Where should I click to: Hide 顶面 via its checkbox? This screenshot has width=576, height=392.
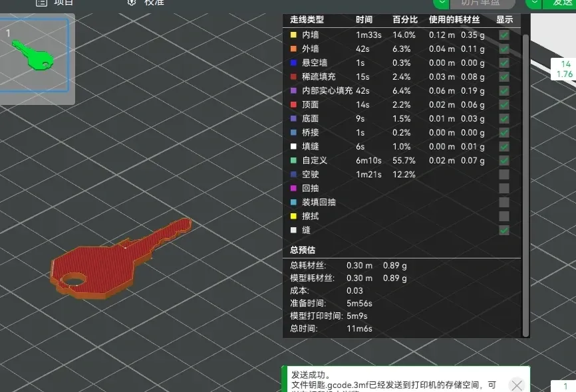504,104
